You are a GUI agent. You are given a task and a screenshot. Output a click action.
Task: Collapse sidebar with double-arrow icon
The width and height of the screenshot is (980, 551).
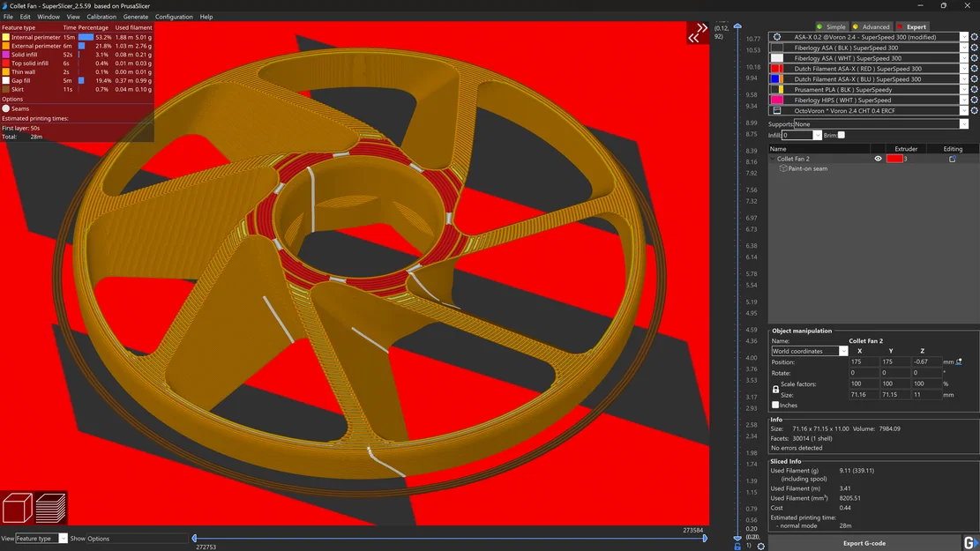pyautogui.click(x=698, y=33)
